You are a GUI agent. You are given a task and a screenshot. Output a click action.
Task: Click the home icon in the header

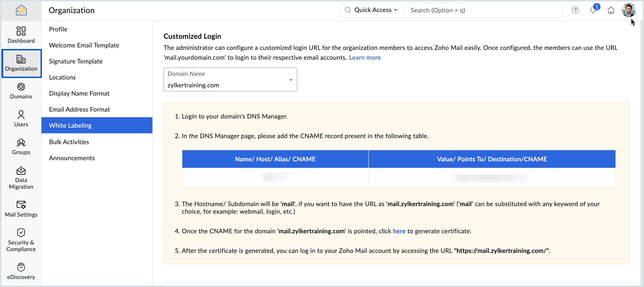point(611,10)
